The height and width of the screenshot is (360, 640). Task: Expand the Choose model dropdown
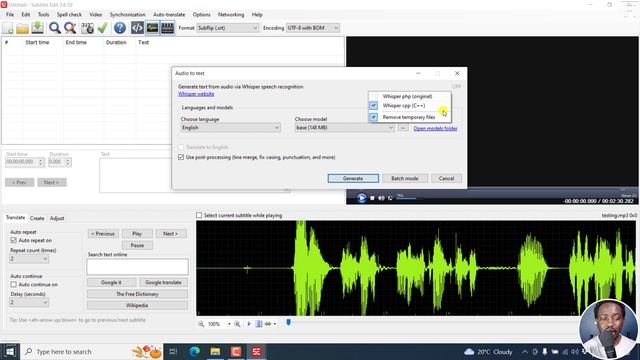344,128
